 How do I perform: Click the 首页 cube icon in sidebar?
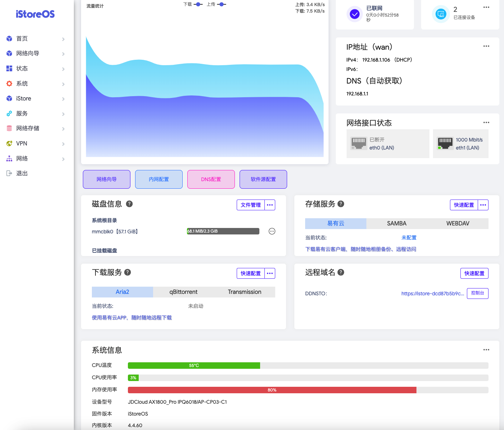click(x=9, y=39)
